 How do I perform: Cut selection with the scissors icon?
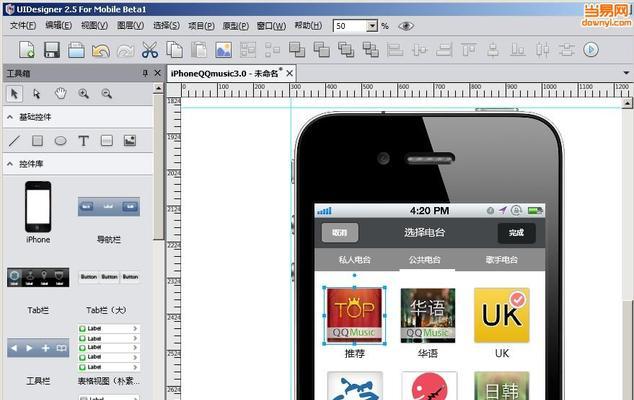coord(150,50)
